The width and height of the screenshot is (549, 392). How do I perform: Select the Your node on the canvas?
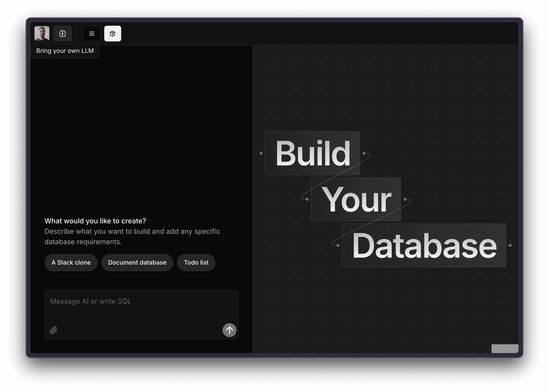point(357,199)
